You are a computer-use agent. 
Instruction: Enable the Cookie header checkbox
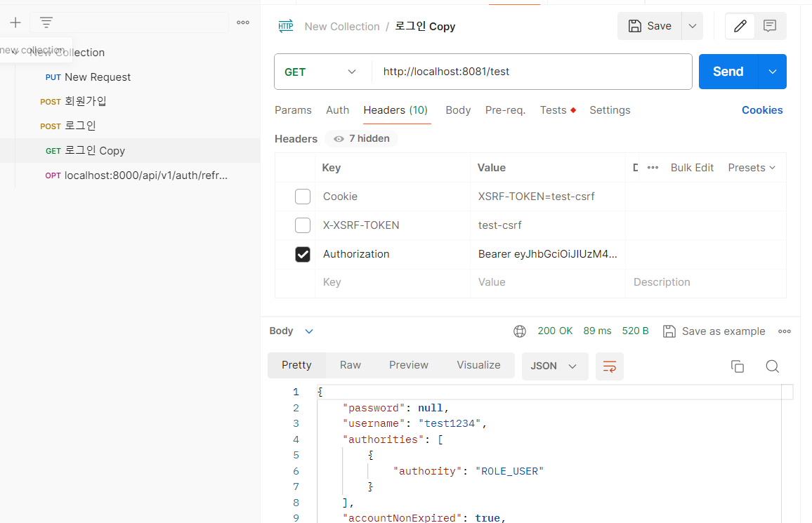(303, 197)
